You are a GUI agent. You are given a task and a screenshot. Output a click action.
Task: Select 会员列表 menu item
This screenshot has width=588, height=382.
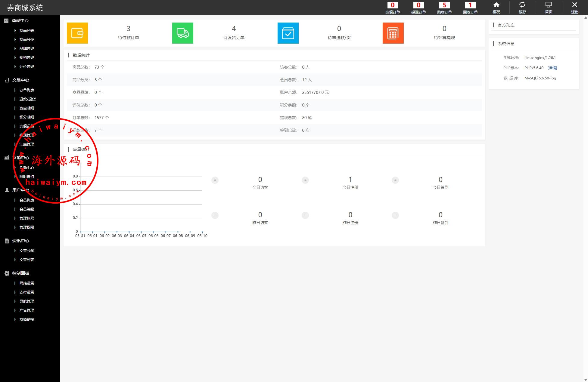pyautogui.click(x=27, y=200)
